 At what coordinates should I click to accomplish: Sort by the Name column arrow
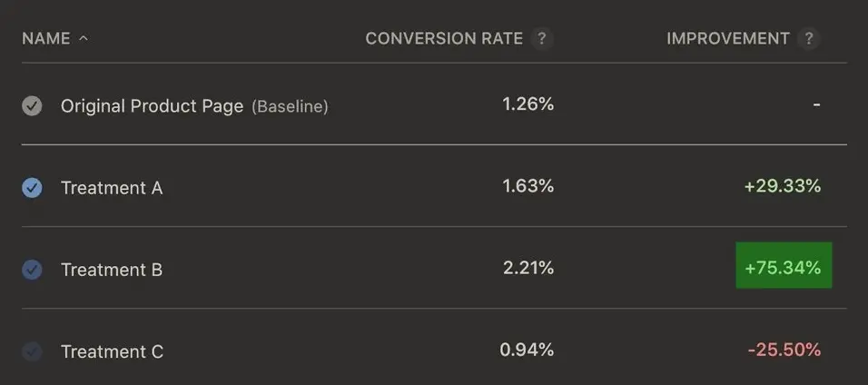click(84, 39)
